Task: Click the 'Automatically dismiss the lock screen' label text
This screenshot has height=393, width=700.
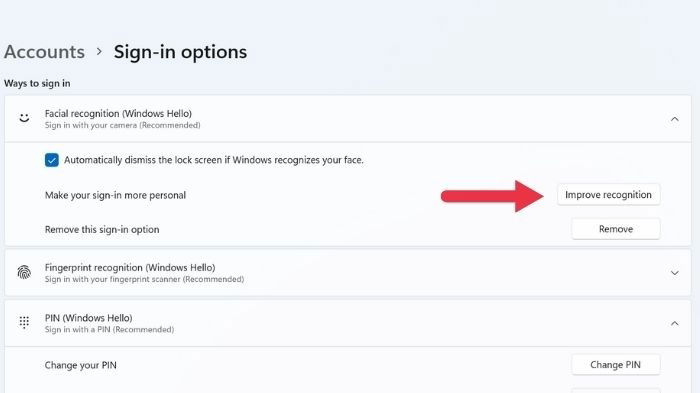Action: (214, 160)
